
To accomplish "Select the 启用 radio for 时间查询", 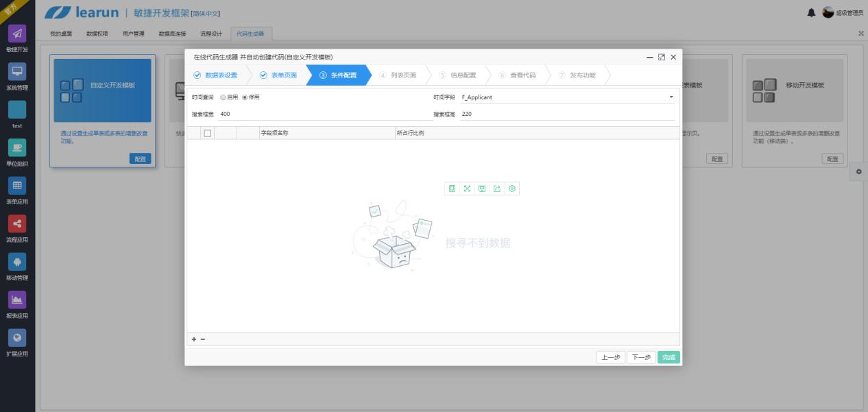I will tap(223, 97).
